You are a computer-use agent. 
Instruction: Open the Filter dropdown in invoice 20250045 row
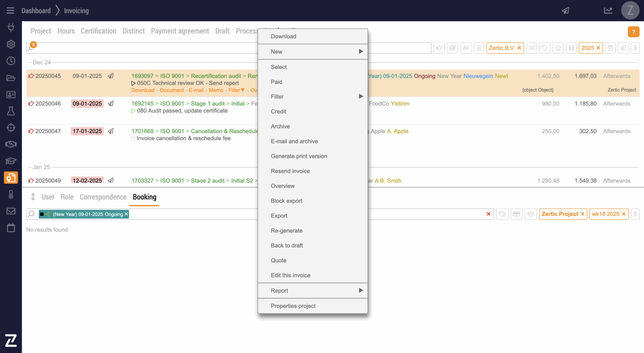pyautogui.click(x=236, y=90)
